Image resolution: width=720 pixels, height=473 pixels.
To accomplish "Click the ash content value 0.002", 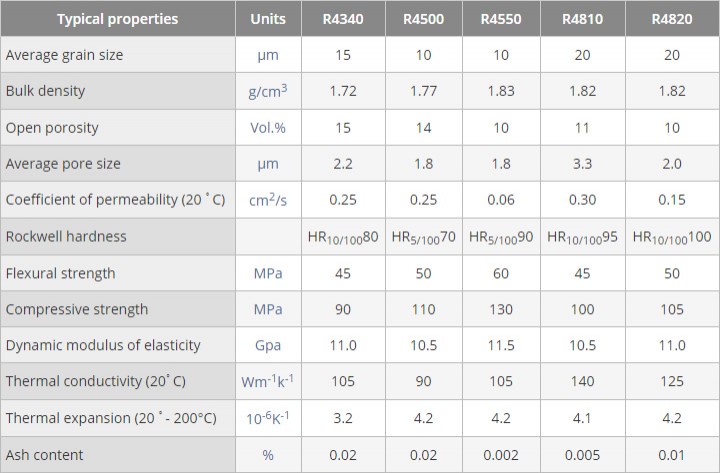I will click(x=501, y=455).
